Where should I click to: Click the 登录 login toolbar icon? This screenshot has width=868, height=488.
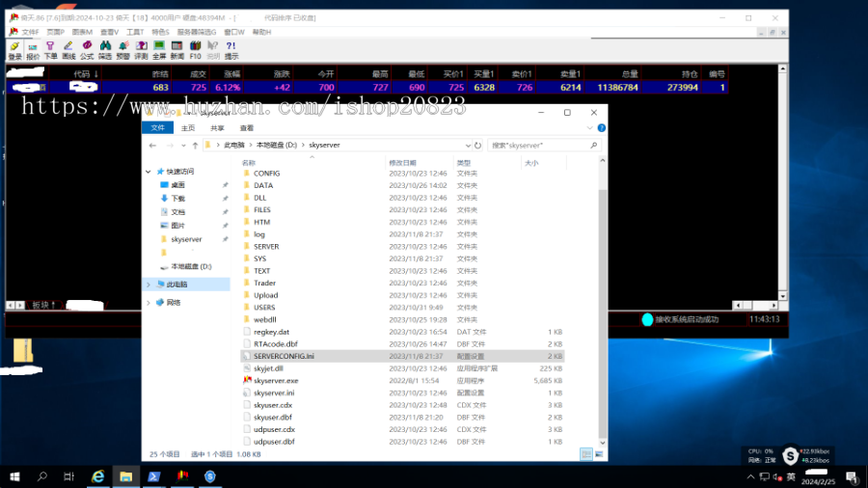[14, 50]
